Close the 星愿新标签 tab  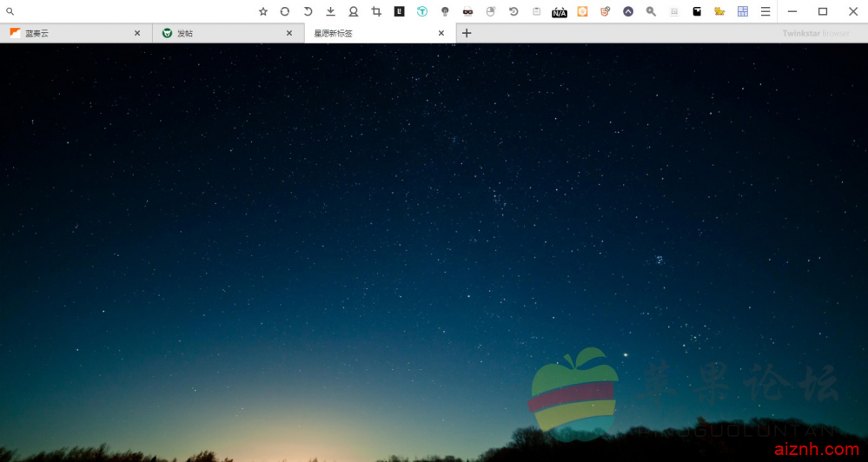(x=441, y=33)
